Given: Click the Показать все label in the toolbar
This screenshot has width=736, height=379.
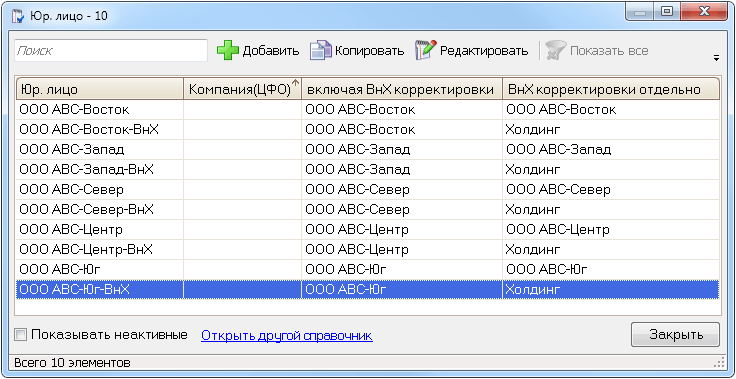Looking at the screenshot, I should 609,51.
